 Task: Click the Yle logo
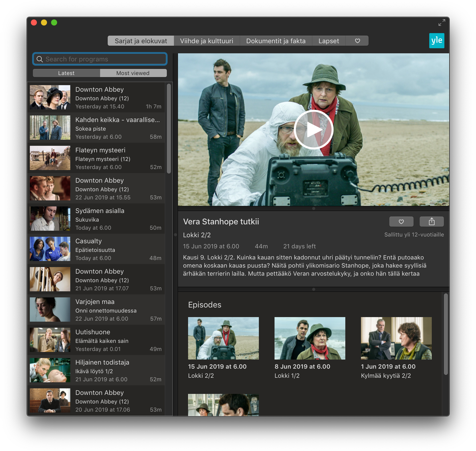pyautogui.click(x=437, y=41)
